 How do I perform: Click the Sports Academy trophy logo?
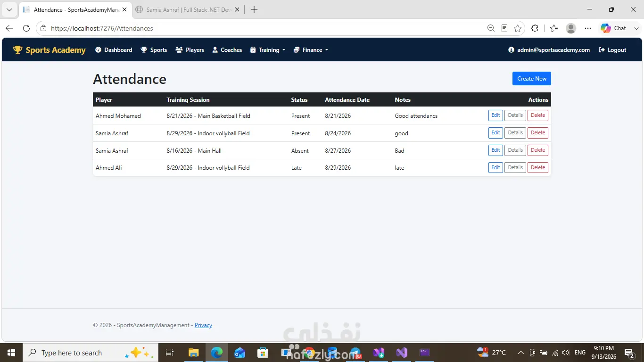[x=18, y=49]
